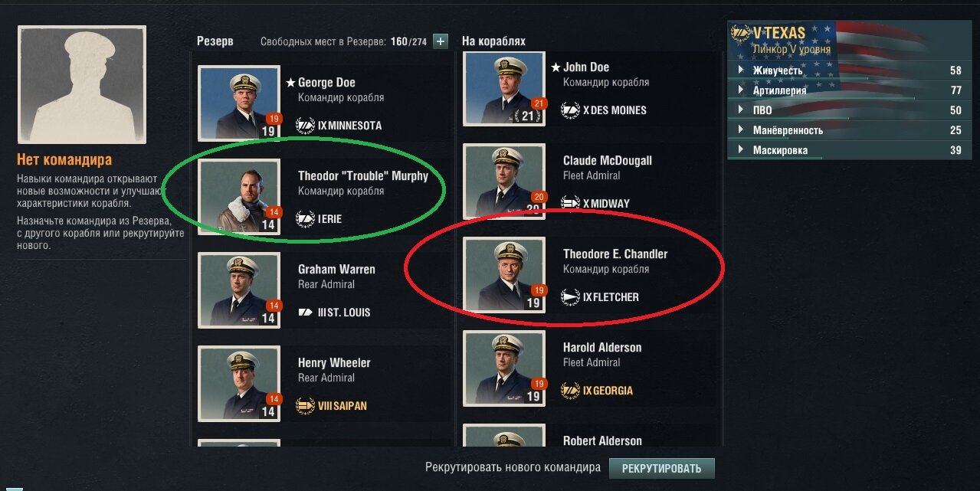
Task: Click the X Midway carrier class icon
Action: tap(570, 204)
